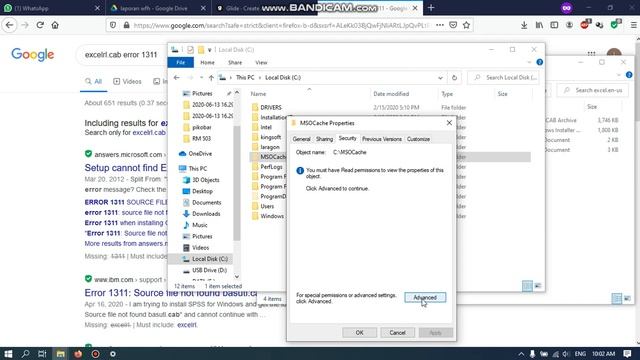Click the Advanced button in MSOCache Properties

pos(425,298)
